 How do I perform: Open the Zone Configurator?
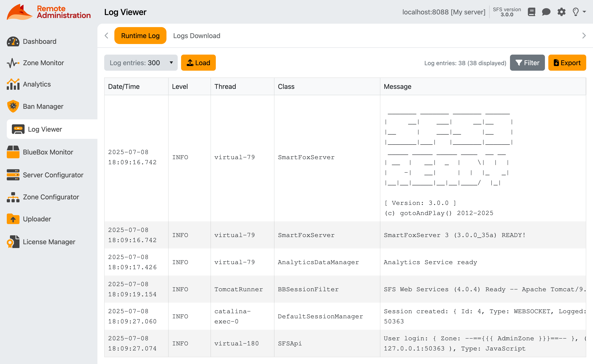tap(51, 197)
